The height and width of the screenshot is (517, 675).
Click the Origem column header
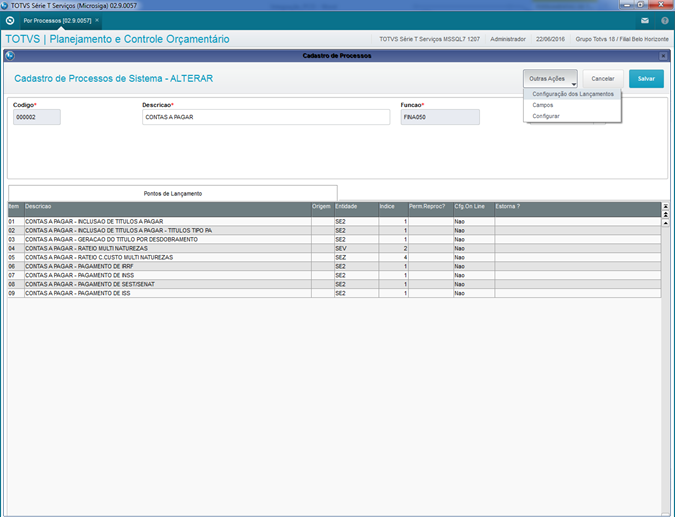pos(322,210)
